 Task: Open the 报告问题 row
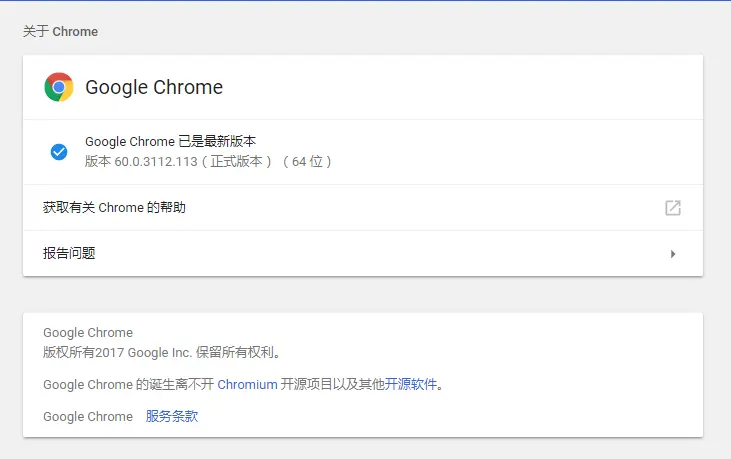pos(363,253)
